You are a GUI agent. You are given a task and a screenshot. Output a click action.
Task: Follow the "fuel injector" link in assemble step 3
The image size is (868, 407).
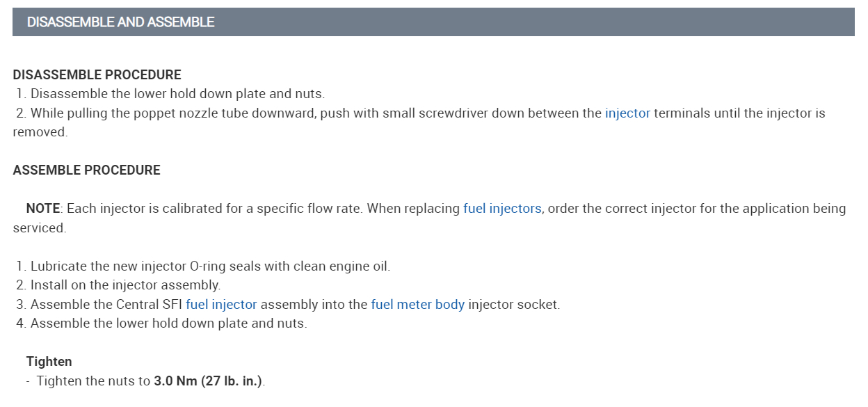221,304
